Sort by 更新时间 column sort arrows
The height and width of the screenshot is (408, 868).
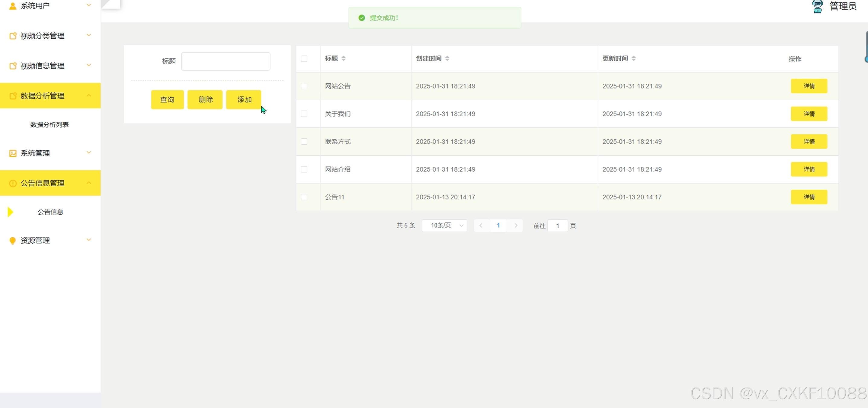pos(633,58)
